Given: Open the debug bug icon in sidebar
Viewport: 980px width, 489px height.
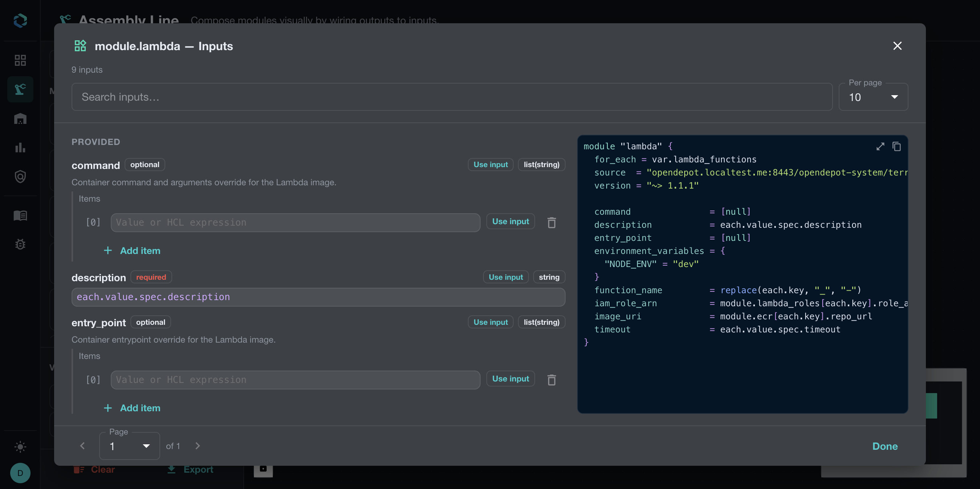Looking at the screenshot, I should 20,244.
